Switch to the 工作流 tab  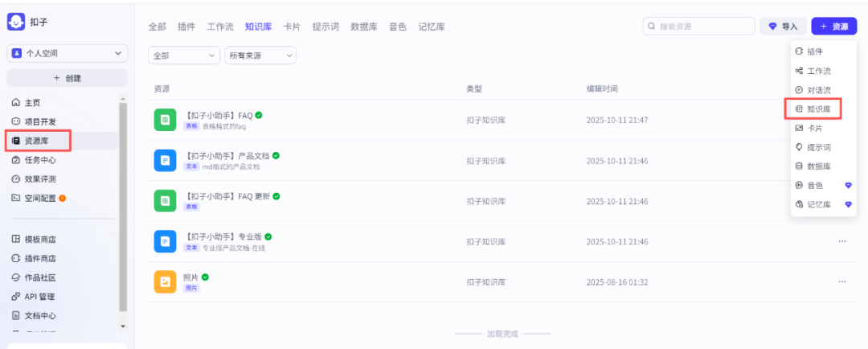pos(220,27)
